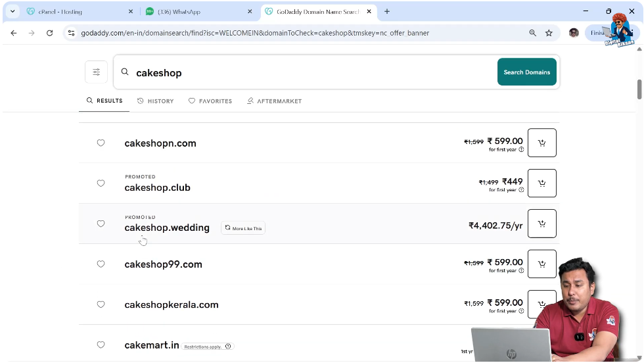The image size is (644, 363).
Task: Open Chrome profile avatar
Action: (574, 33)
